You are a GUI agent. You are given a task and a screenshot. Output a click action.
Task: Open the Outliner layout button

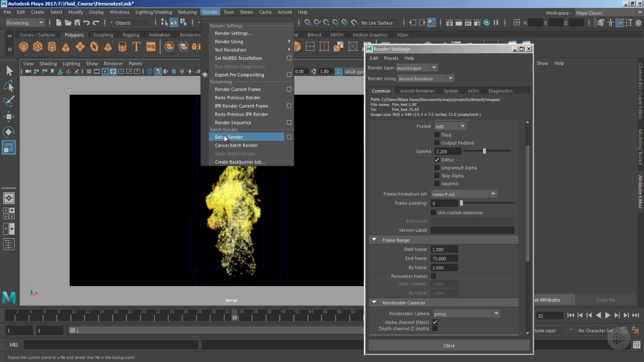point(9,245)
